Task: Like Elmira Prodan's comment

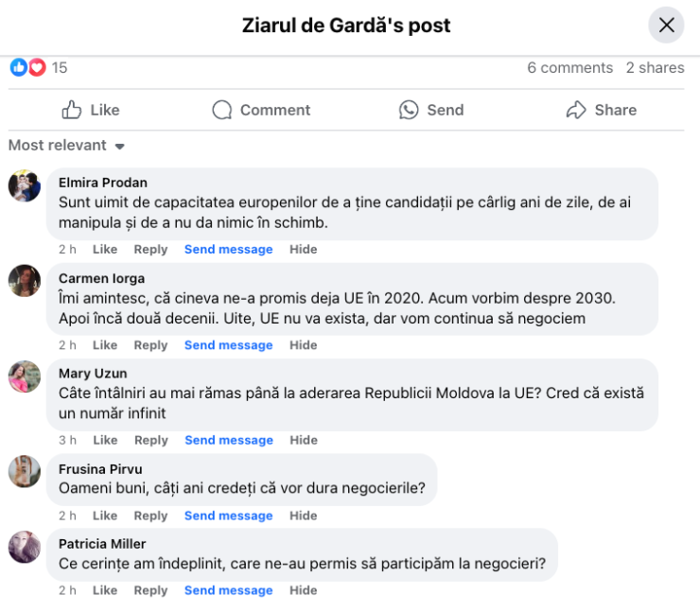Action: pos(105,250)
